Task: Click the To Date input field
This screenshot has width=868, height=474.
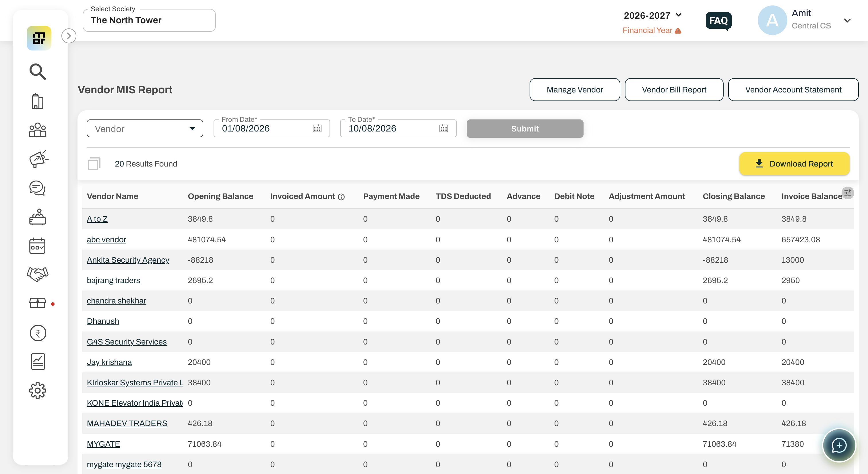Action: pyautogui.click(x=398, y=128)
